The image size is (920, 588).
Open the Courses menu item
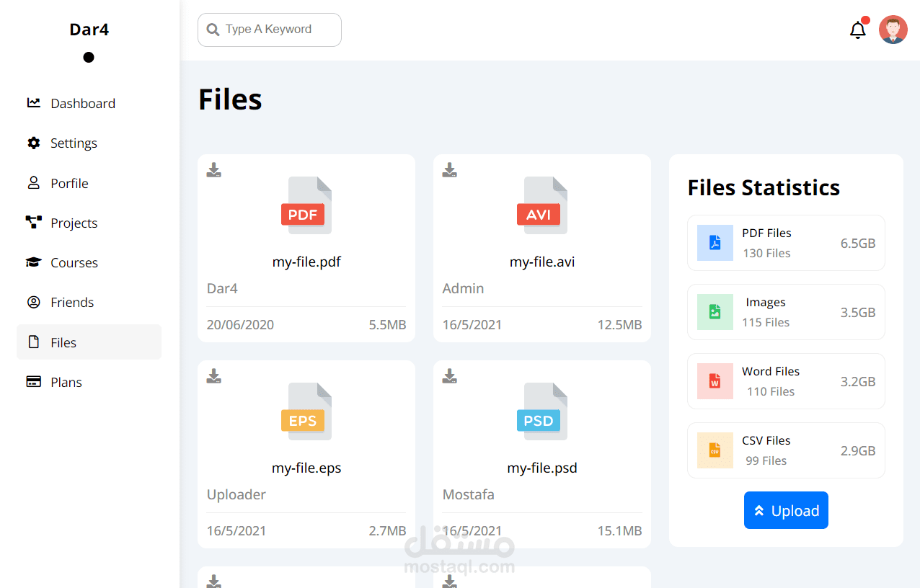pyautogui.click(x=89, y=262)
